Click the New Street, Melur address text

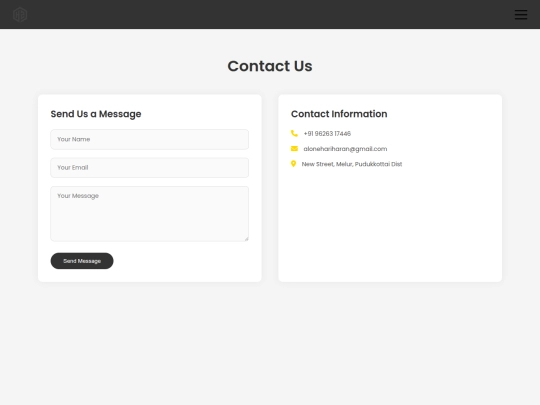352,164
